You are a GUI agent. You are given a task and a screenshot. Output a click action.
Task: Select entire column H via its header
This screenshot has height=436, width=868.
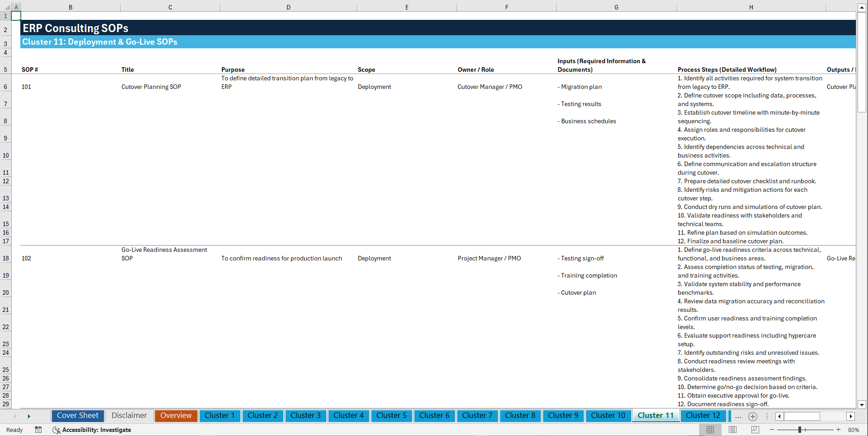[x=751, y=7]
